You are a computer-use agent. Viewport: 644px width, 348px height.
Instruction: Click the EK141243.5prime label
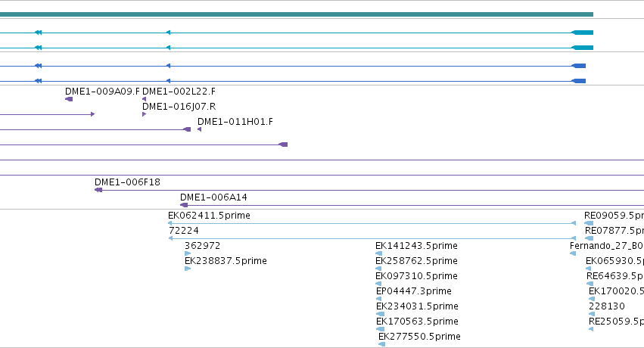pos(416,246)
